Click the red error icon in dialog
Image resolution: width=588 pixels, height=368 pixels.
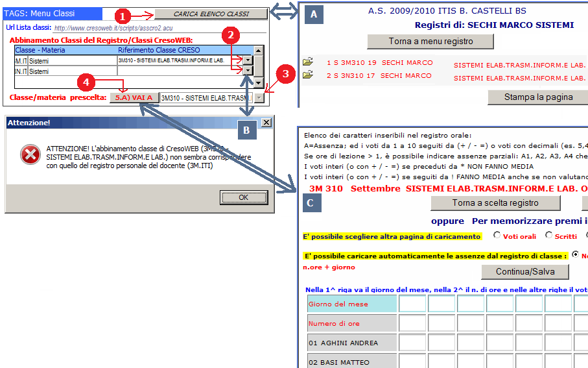29,154
